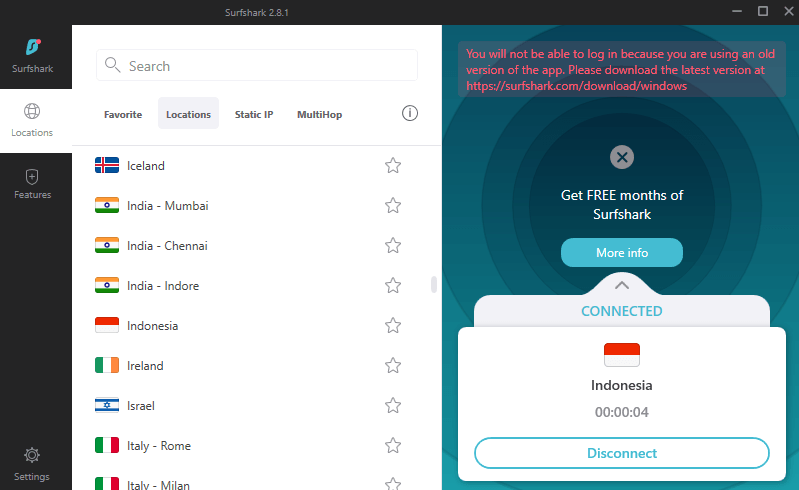Click the India - Indore flag icon
The width and height of the screenshot is (799, 490).
[x=107, y=285]
